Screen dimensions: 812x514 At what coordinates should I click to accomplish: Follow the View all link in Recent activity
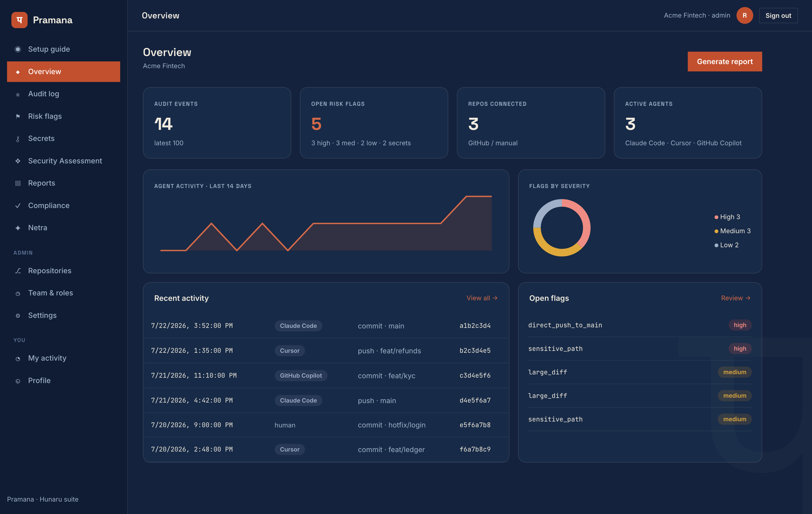[482, 298]
